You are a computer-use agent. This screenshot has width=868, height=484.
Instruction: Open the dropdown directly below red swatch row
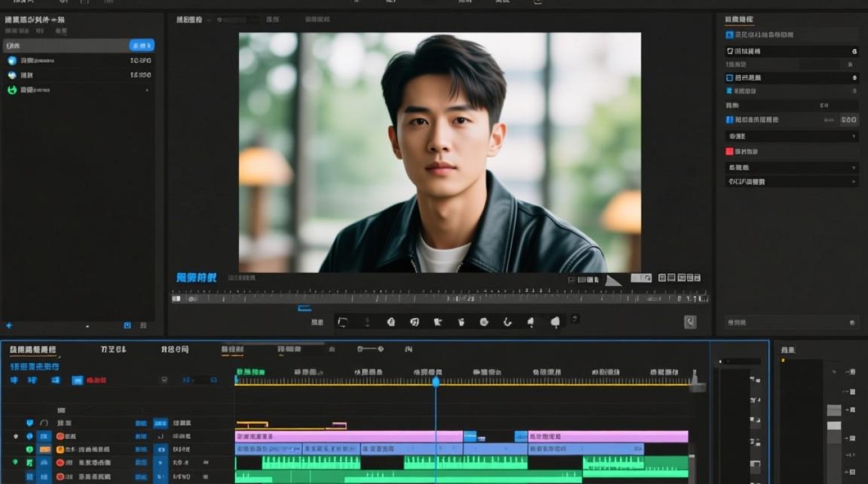click(x=792, y=167)
